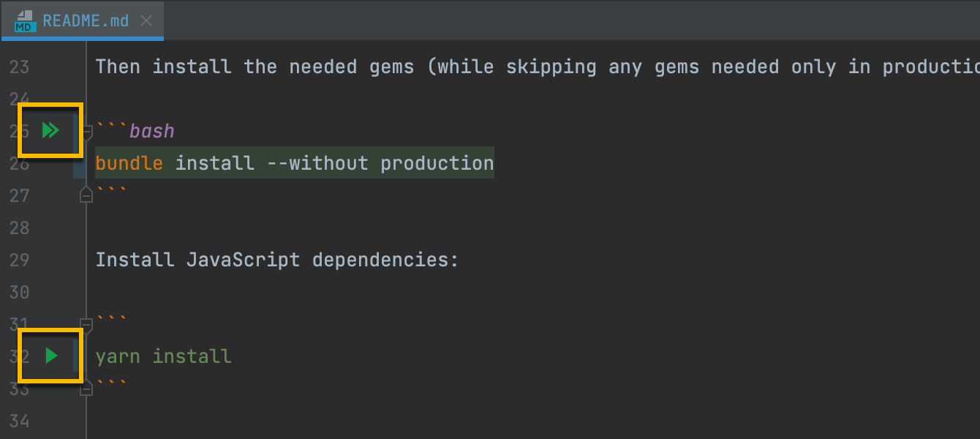Click the 'yarn install' text
980x439 pixels.
163,356
